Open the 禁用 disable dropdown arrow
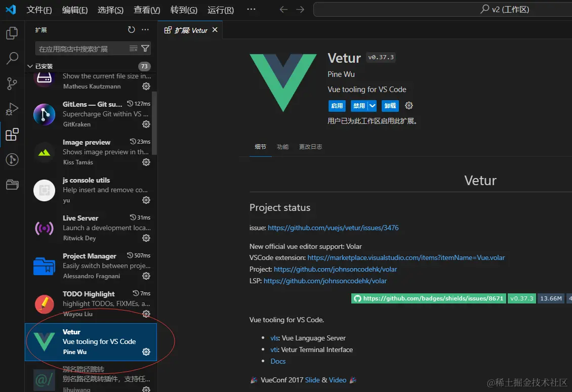The height and width of the screenshot is (392, 572). click(x=372, y=106)
